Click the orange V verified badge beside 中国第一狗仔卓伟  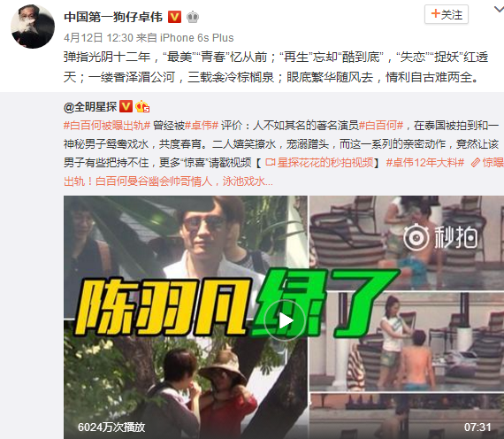(174, 17)
